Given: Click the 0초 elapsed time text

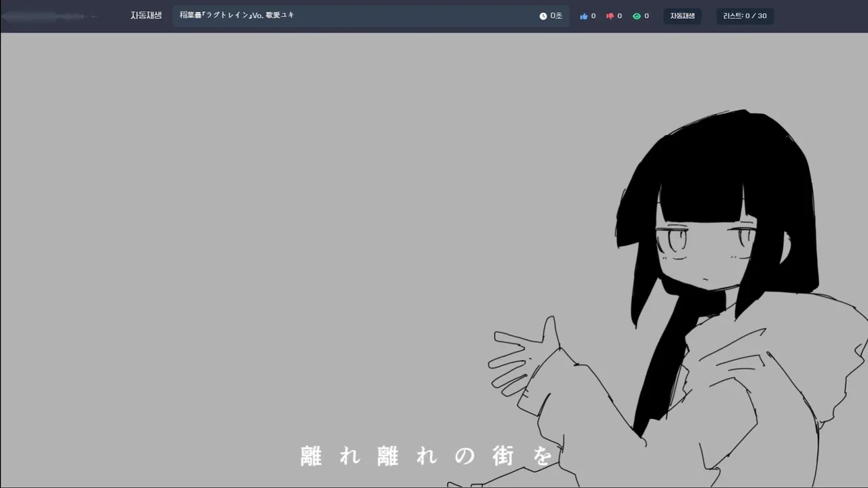Looking at the screenshot, I should click(x=557, y=16).
